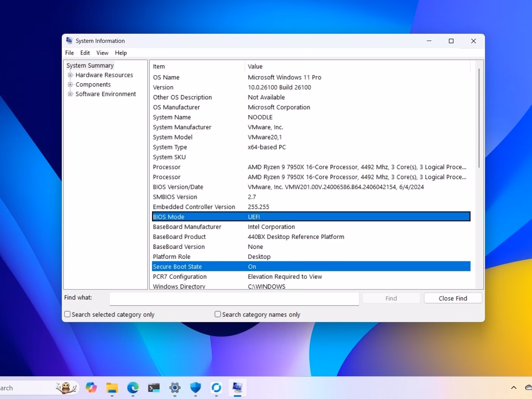The image size is (532, 399).
Task: Click the owl search highlight icon
Action: 66,388
